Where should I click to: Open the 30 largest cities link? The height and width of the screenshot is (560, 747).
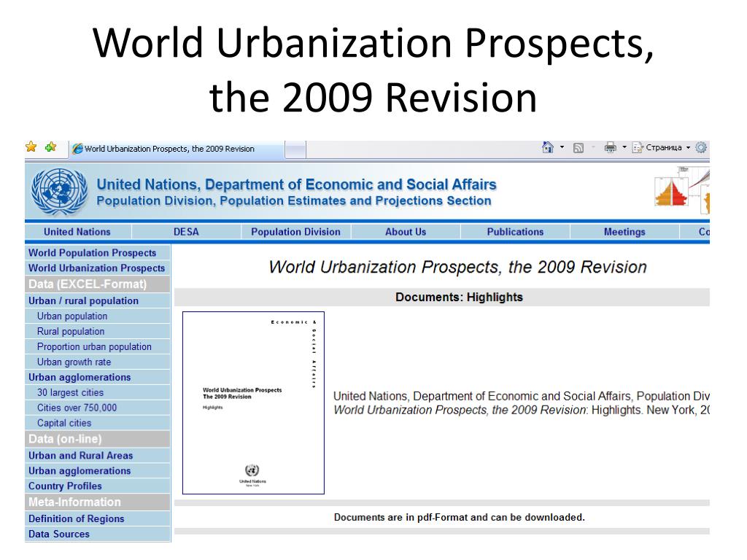point(71,392)
